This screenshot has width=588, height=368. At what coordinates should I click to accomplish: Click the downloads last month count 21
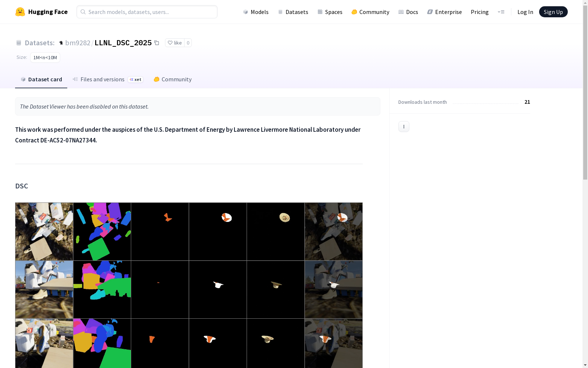[x=527, y=102]
